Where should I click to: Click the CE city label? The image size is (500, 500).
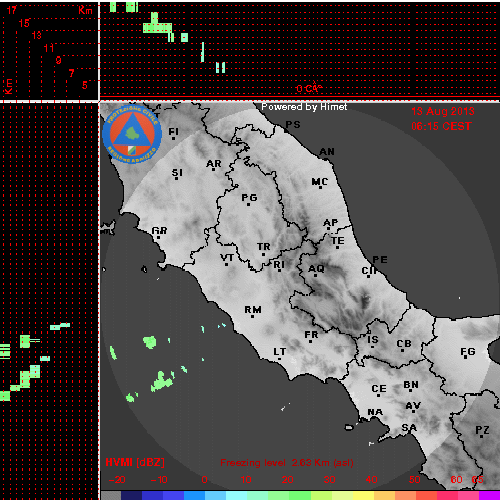(x=379, y=389)
